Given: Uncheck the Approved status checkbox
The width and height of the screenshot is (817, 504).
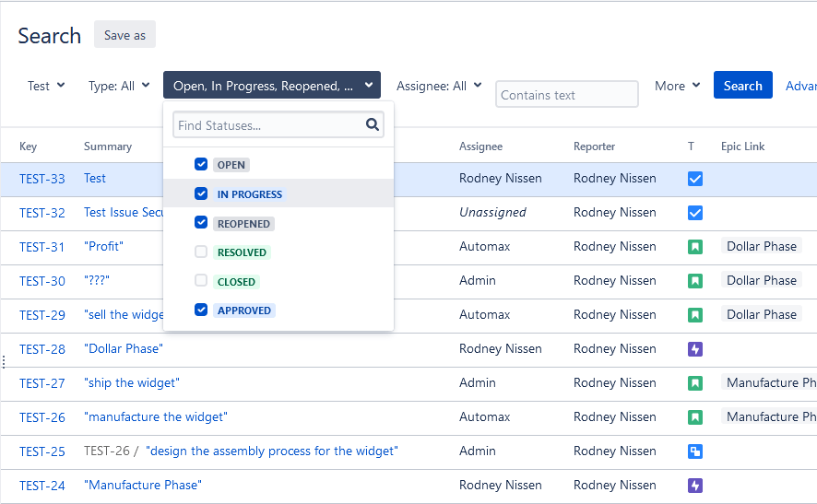Looking at the screenshot, I should click(x=201, y=310).
